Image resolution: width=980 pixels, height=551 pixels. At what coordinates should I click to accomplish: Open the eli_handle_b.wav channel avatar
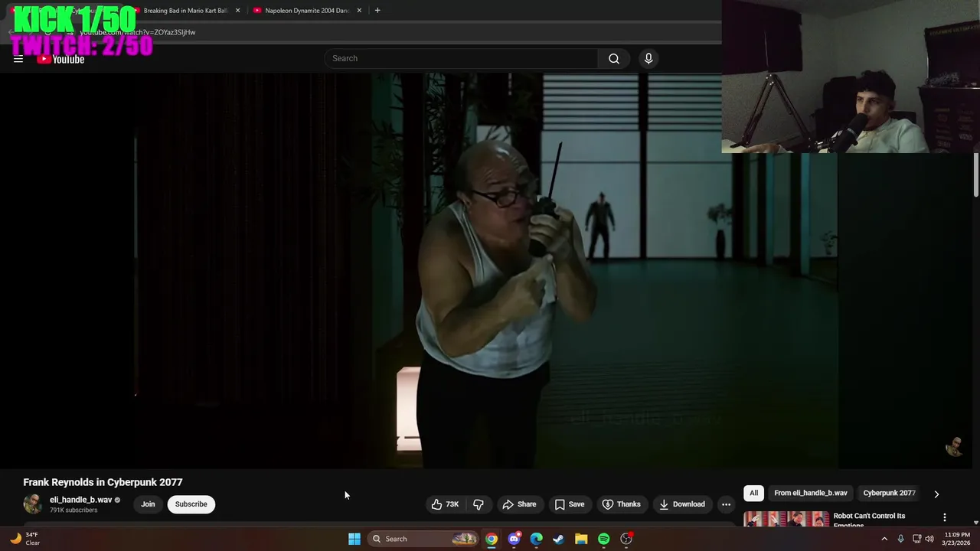pos(33,504)
